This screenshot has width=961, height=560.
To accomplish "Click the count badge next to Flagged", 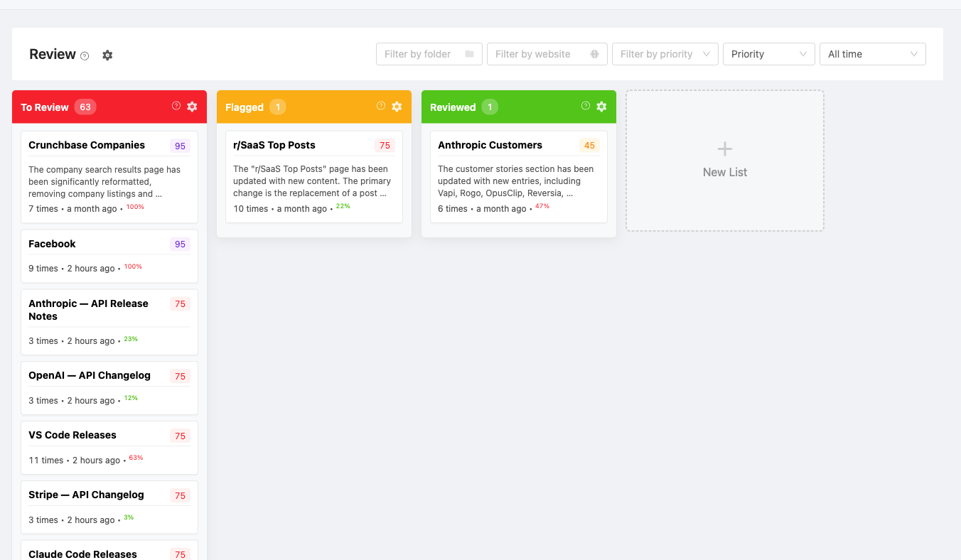I will (x=278, y=107).
